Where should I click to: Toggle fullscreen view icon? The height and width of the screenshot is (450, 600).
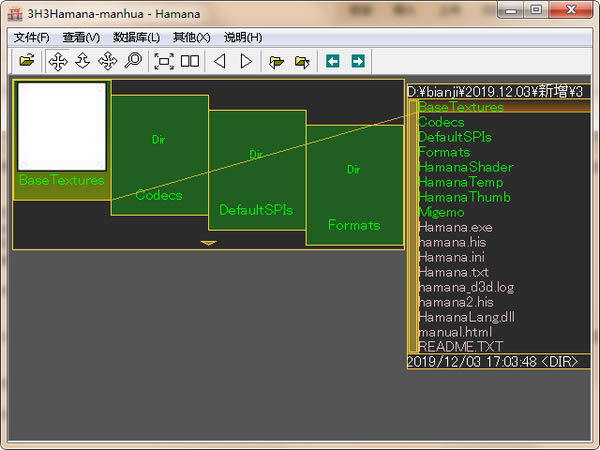[x=164, y=61]
